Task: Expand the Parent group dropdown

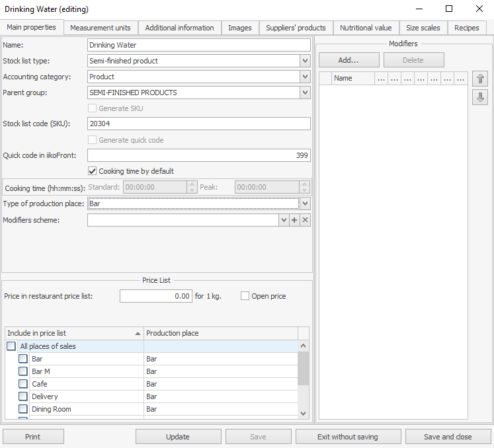Action: click(304, 93)
